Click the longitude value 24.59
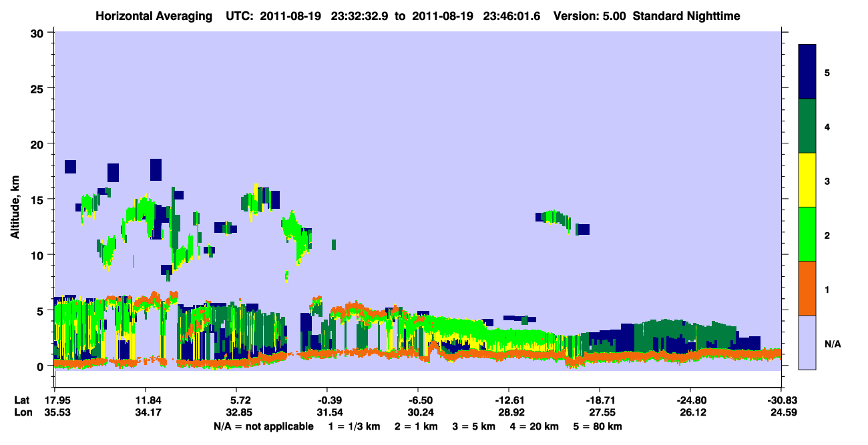Viewport: 868px width, 445px height. point(783,413)
